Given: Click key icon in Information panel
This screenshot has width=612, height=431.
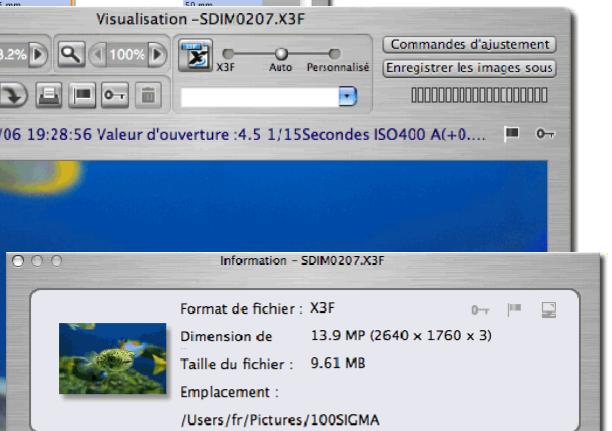Looking at the screenshot, I should tap(480, 310).
